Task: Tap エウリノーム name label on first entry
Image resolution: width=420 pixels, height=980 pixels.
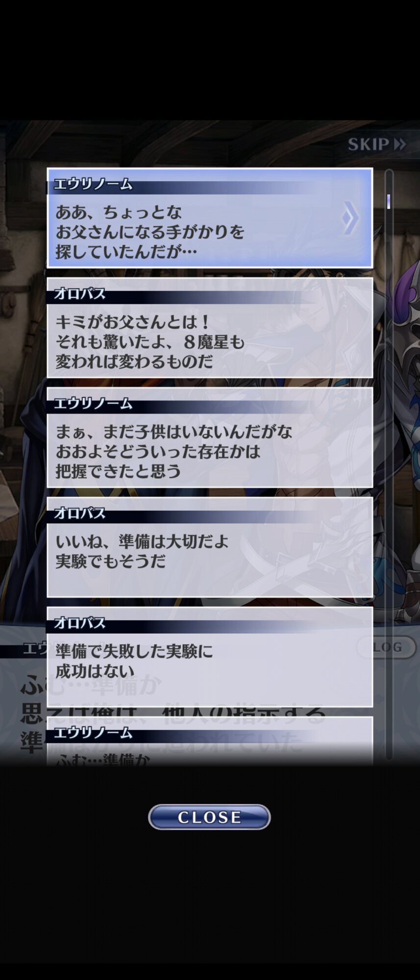Action: pyautogui.click(x=93, y=184)
